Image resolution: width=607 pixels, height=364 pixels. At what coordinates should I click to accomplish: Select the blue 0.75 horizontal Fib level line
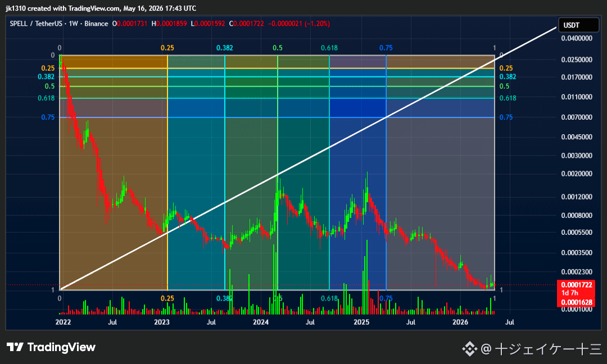[277, 117]
